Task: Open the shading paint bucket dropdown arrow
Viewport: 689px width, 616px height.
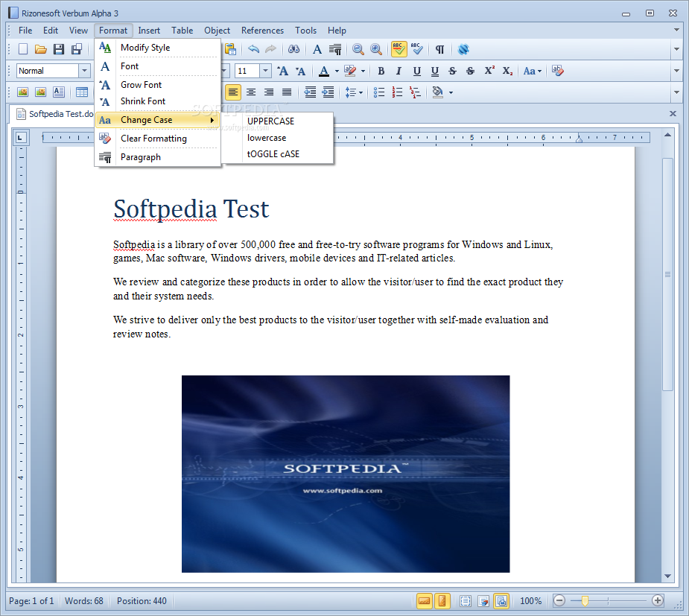Action: 451,92
